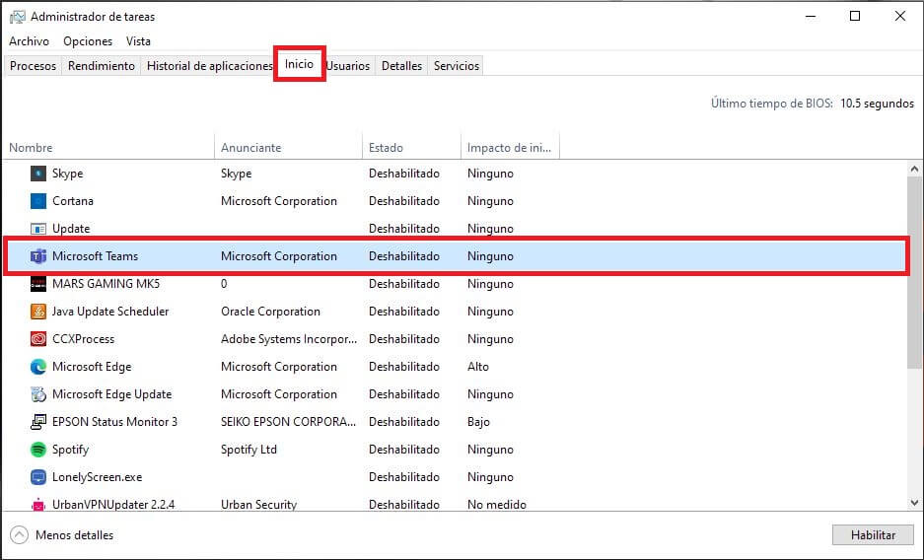
Task: Switch to the Usuarios tab
Action: (348, 66)
